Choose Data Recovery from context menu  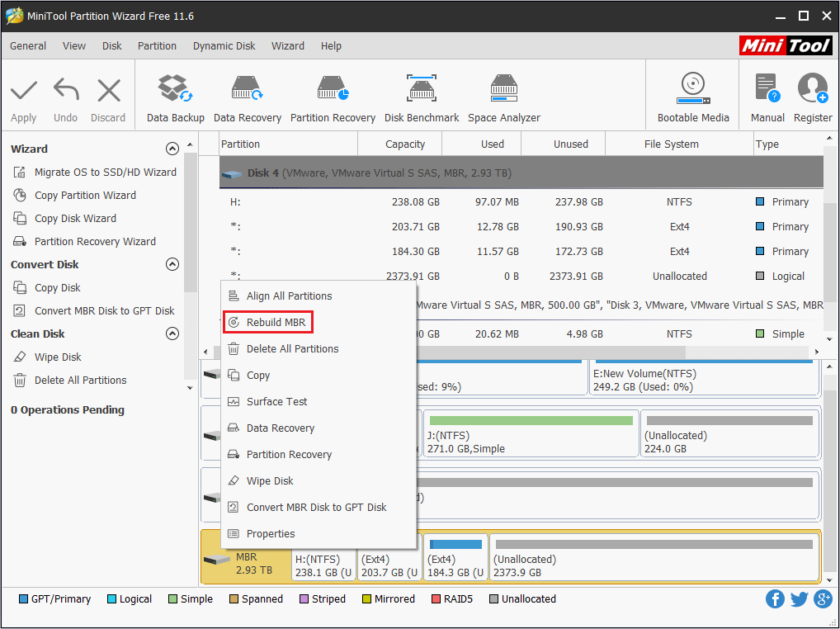point(319,428)
